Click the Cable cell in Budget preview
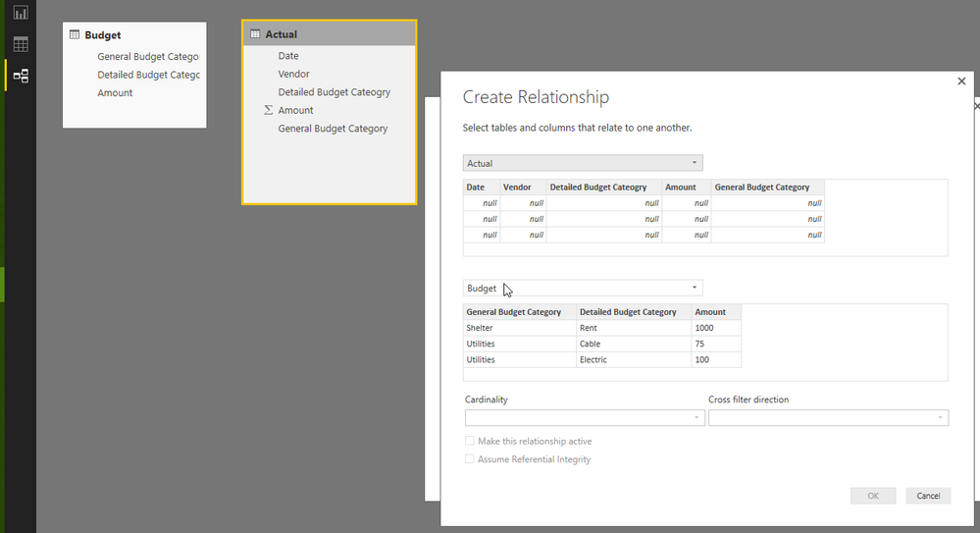The width and height of the screenshot is (980, 533). [635, 344]
